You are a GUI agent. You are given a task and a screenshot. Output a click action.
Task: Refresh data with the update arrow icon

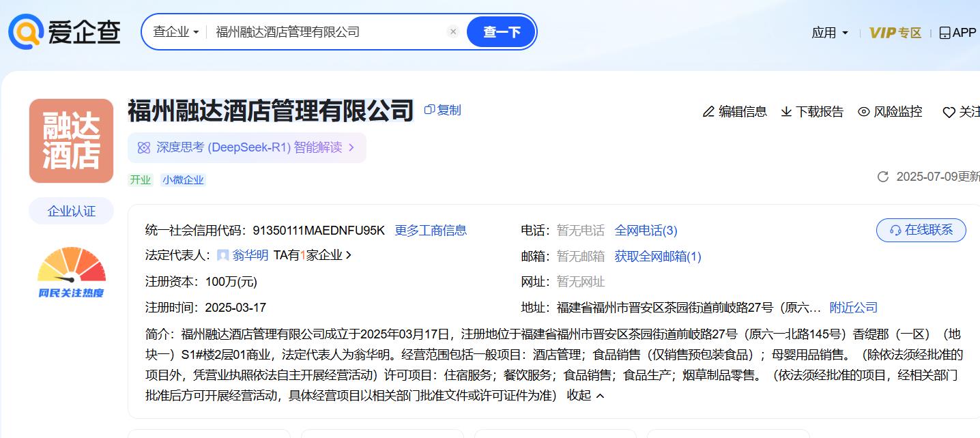coord(883,177)
